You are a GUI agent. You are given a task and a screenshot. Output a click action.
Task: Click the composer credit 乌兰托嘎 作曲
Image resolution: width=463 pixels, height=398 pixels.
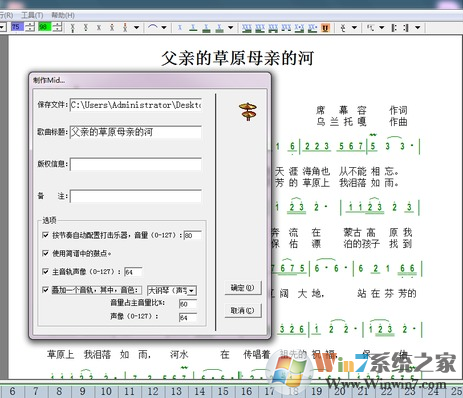tap(362, 122)
